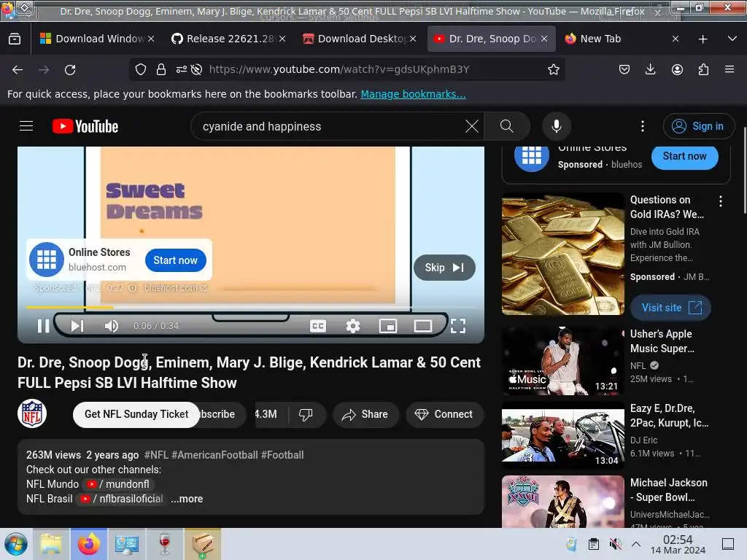Image resolution: width=747 pixels, height=560 pixels.
Task: Open Manage bookmarks link
Action: 413,94
